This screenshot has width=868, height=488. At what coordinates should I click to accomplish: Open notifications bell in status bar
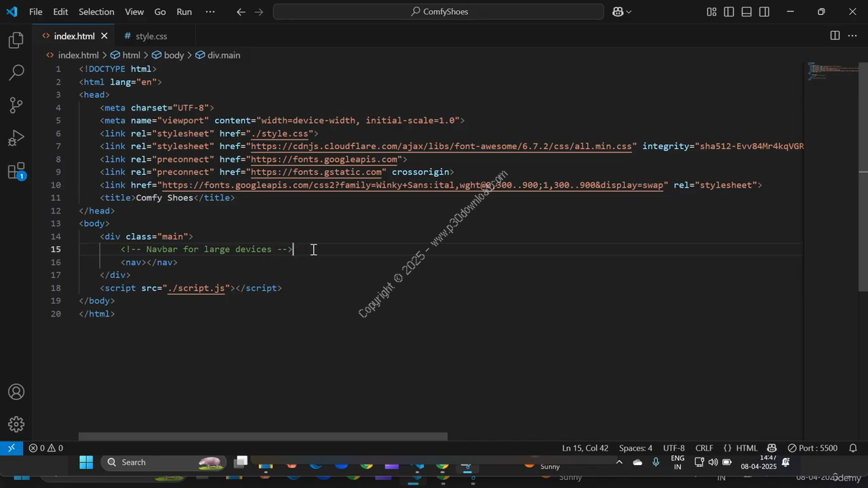click(853, 448)
